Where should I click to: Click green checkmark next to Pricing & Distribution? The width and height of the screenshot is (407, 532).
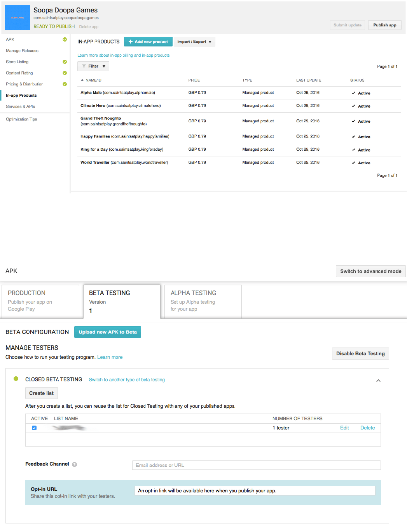(x=65, y=84)
